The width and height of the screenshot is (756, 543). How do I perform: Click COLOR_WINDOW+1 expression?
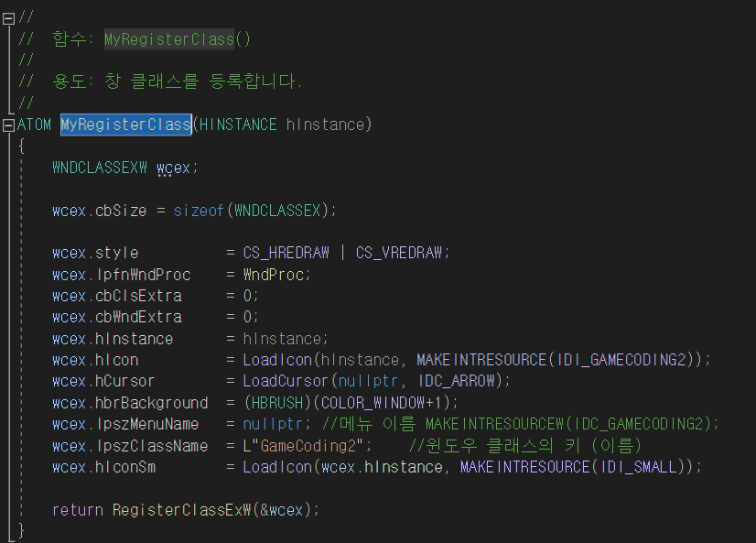(x=381, y=403)
